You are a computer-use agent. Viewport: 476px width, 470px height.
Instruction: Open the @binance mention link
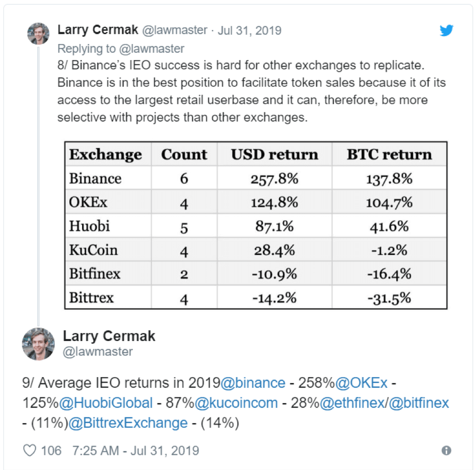tap(253, 383)
